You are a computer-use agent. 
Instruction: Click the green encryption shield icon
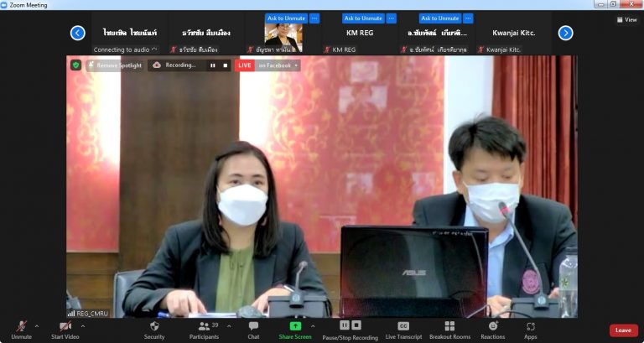click(x=75, y=65)
